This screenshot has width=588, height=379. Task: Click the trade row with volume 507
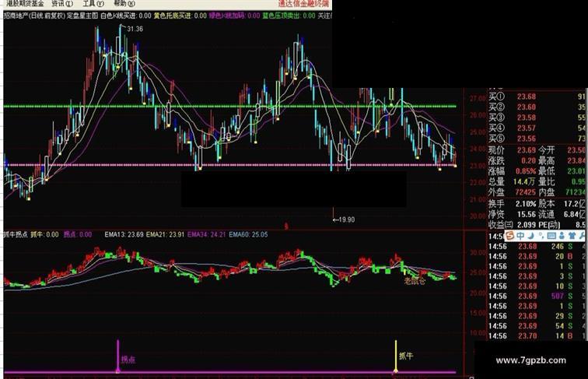tap(537, 296)
